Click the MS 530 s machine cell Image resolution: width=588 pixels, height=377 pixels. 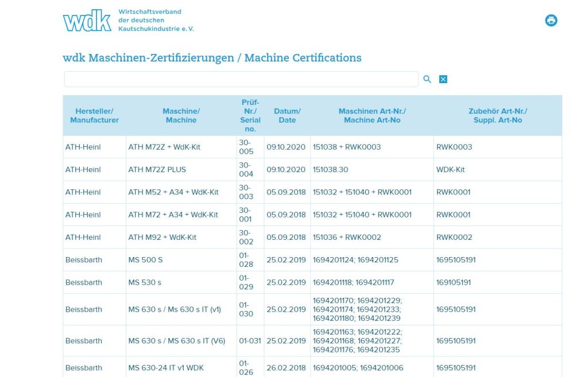(x=145, y=282)
